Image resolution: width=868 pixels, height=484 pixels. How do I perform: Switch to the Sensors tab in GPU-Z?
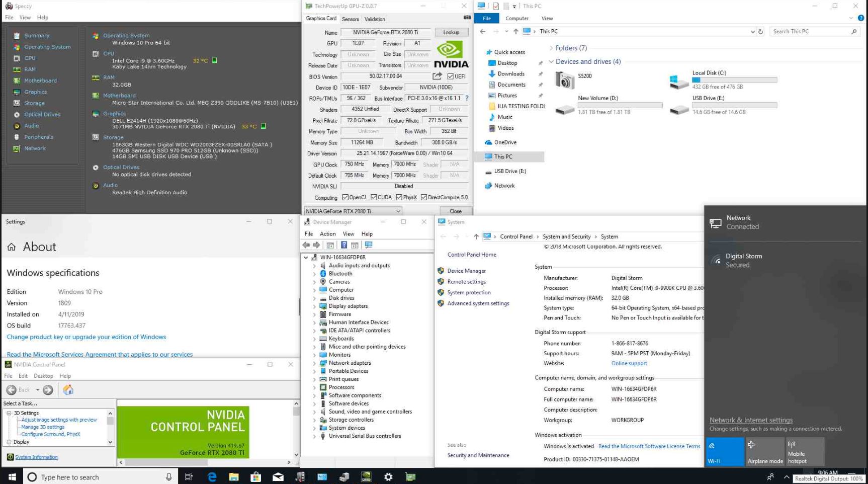click(x=351, y=19)
